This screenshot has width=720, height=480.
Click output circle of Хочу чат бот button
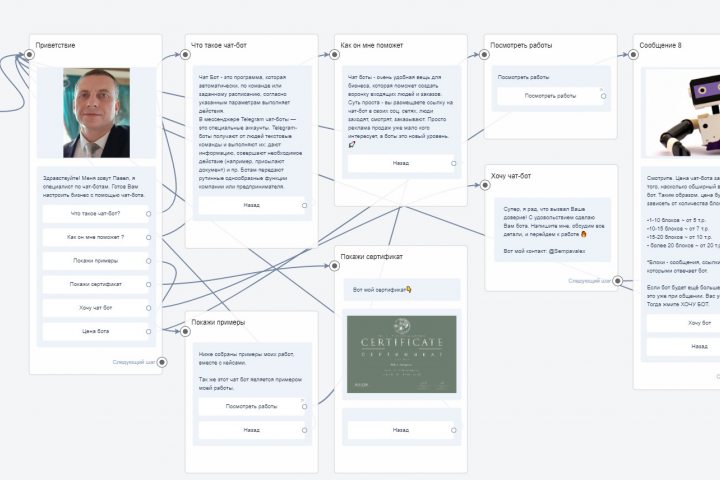pyautogui.click(x=148, y=308)
